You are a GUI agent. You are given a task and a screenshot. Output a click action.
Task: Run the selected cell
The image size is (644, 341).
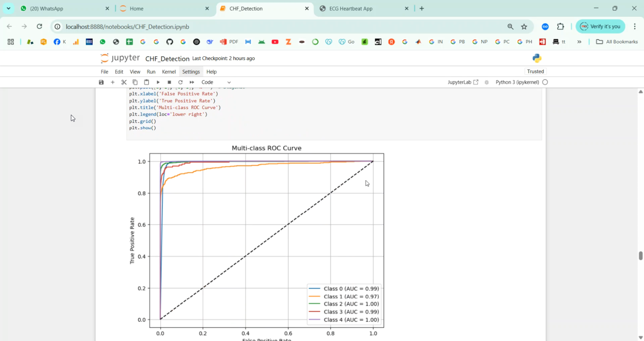point(158,82)
